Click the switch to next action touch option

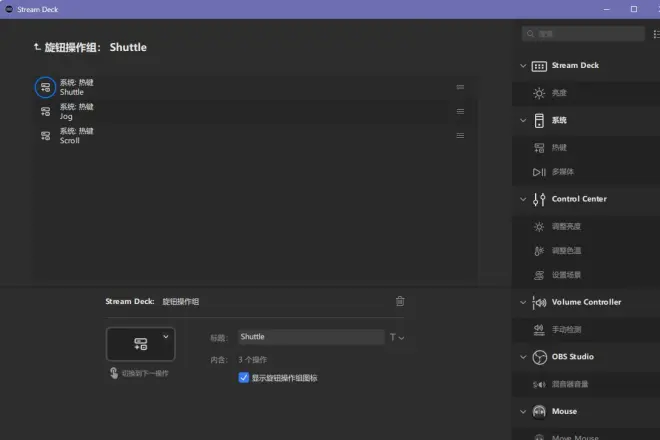(139, 373)
